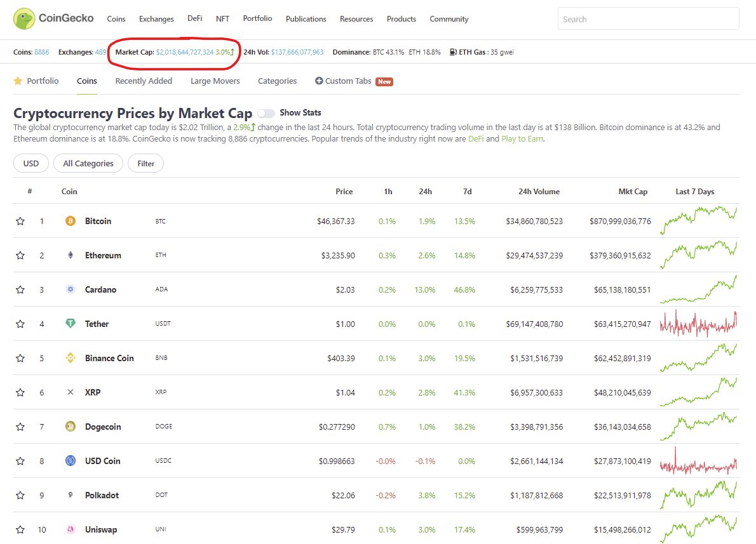756x544 pixels.
Task: Follow the Play to Earn link
Action: 522,138
